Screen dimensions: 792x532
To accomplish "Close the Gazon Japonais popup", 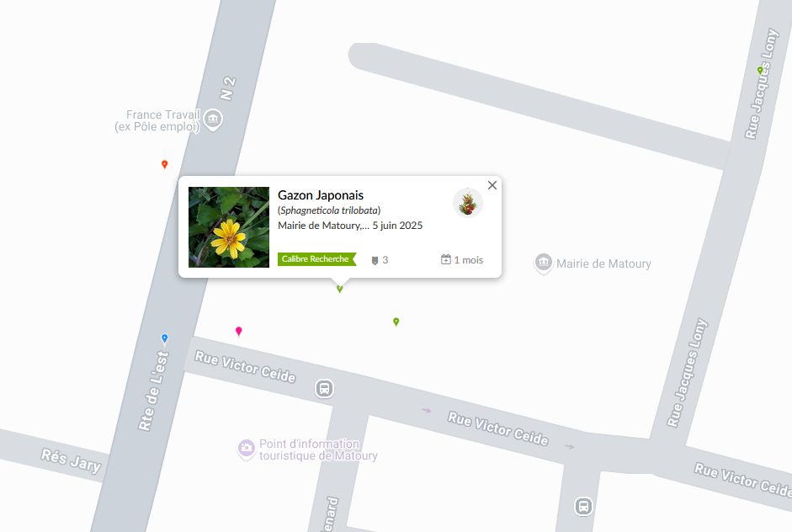I will point(492,185).
